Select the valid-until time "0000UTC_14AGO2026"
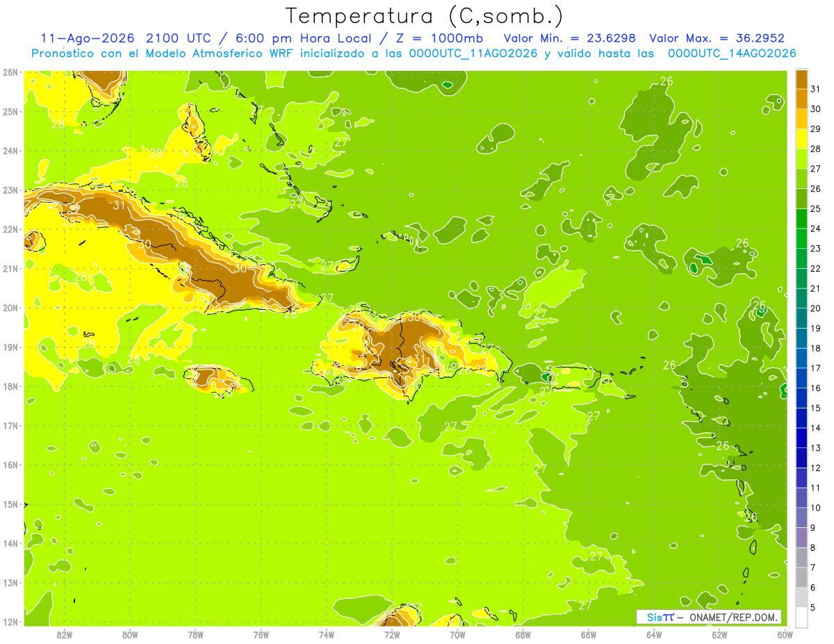The height and width of the screenshot is (644, 834). (x=732, y=53)
